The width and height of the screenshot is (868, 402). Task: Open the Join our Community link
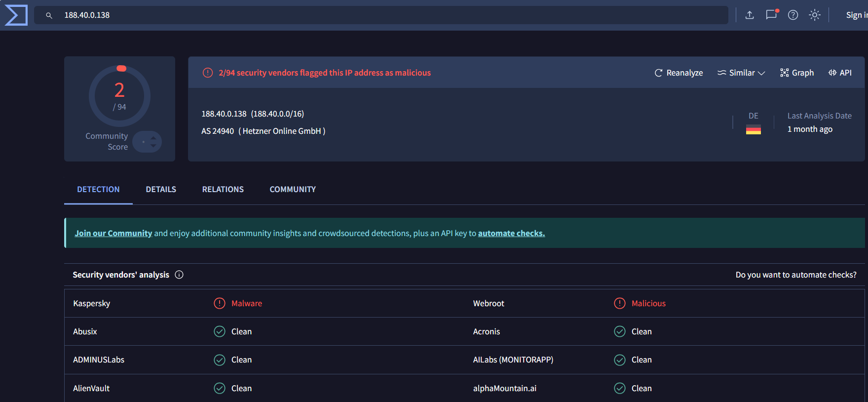pos(113,233)
